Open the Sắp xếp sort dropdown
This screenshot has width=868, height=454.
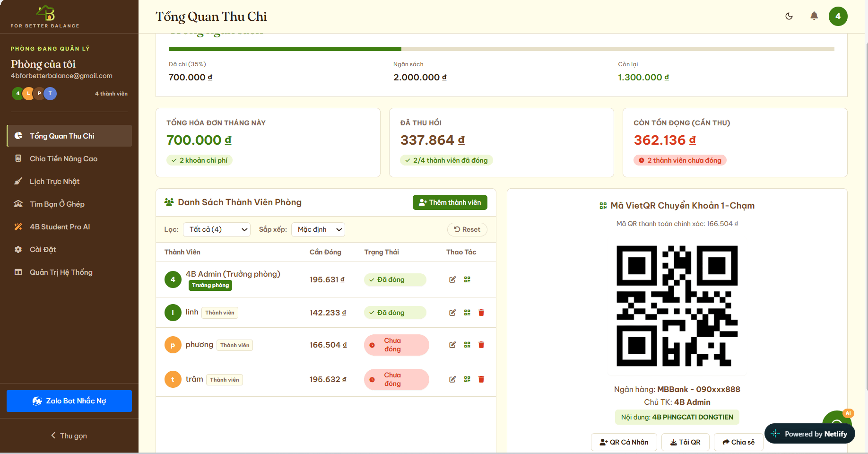pyautogui.click(x=318, y=229)
